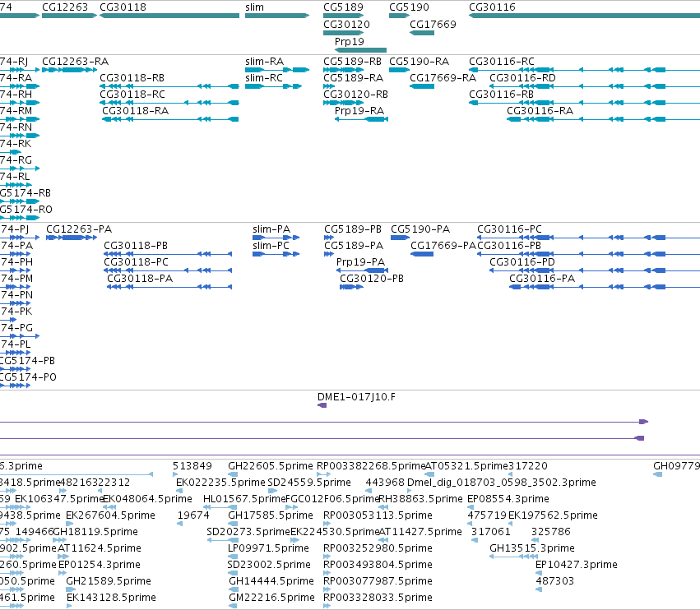Viewport: 700px width, 610px height.
Task: Select the CG17669 gene label
Action: pos(433,25)
